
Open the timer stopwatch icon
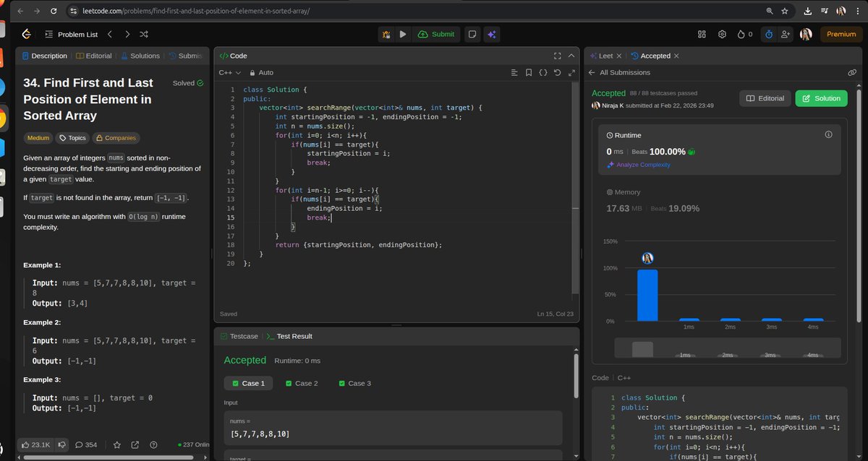tap(769, 34)
